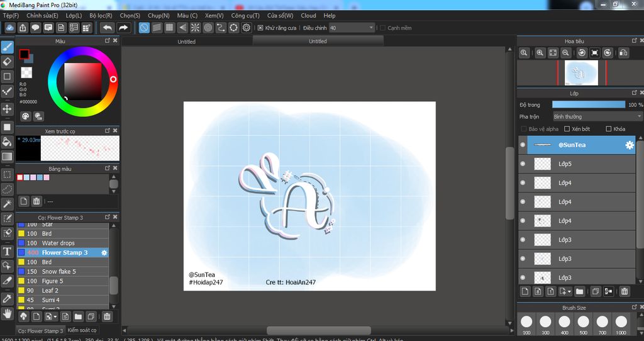The height and width of the screenshot is (341, 644).
Task: Pick the Magic Wand tool
Action: tap(7, 204)
